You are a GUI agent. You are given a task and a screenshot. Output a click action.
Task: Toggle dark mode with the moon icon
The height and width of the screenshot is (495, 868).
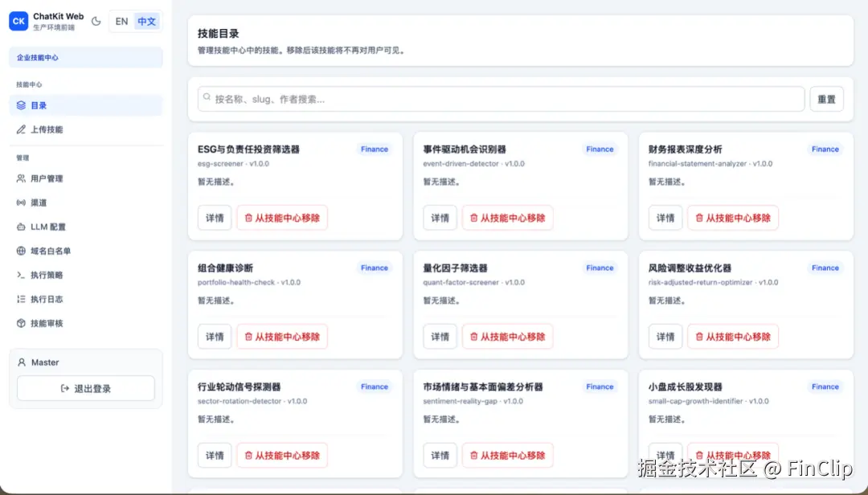[96, 21]
